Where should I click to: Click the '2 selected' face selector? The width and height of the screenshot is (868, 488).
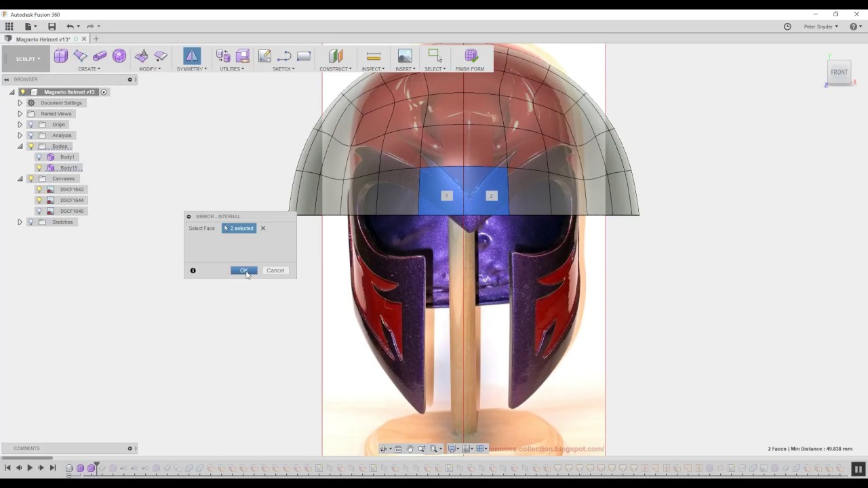point(239,228)
